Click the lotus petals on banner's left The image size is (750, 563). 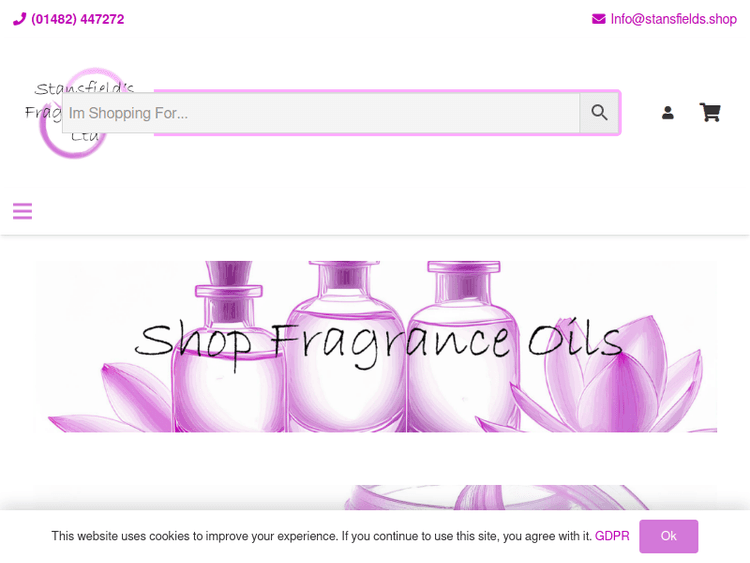111,399
